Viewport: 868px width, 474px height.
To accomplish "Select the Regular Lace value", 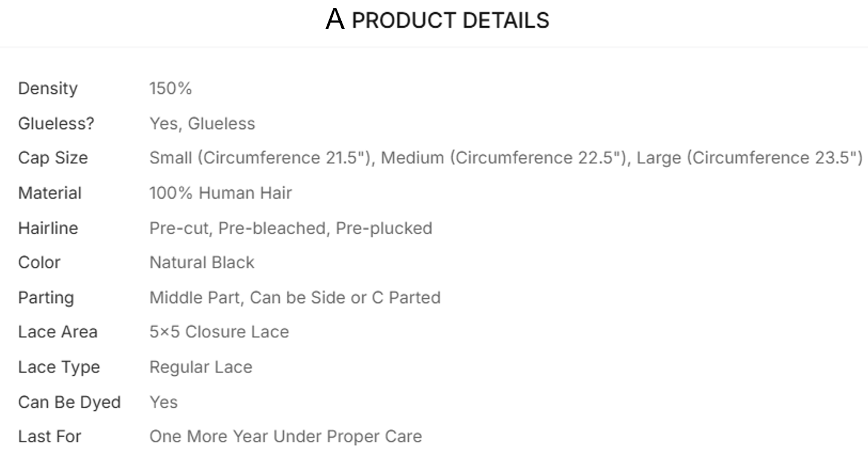I will click(201, 367).
